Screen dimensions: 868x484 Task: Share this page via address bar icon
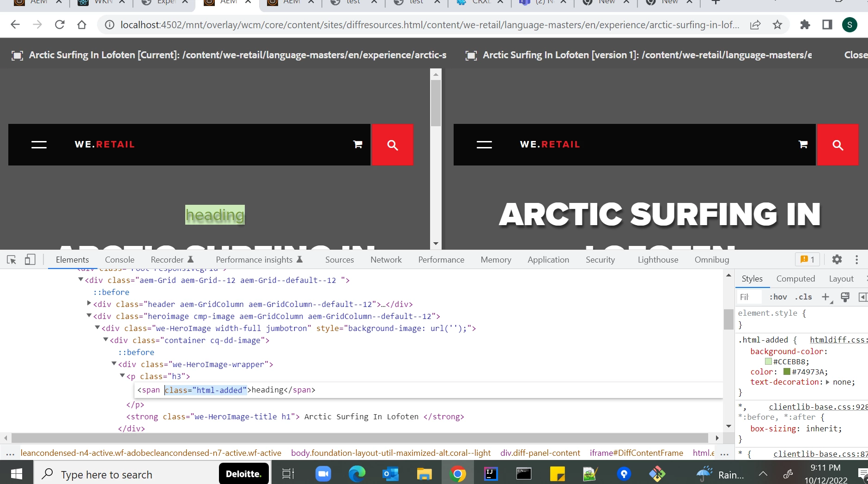(x=755, y=25)
